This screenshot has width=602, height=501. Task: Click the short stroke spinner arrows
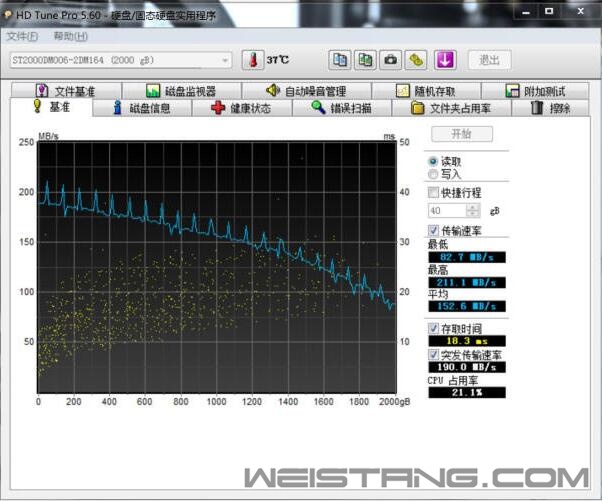coord(473,210)
